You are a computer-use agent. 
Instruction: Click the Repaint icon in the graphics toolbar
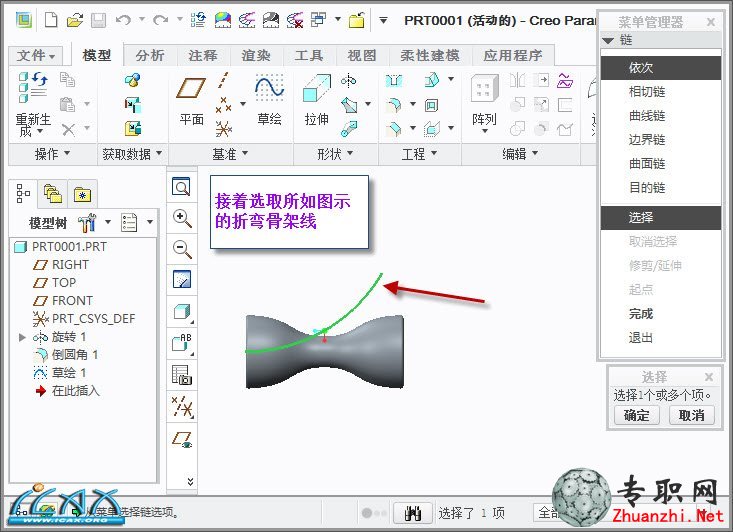182,280
